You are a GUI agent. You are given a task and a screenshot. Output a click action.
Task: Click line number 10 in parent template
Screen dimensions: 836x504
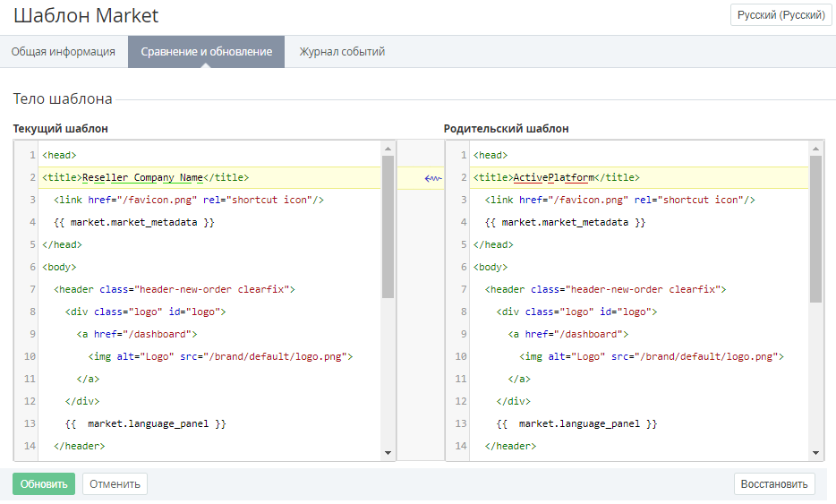tap(460, 356)
